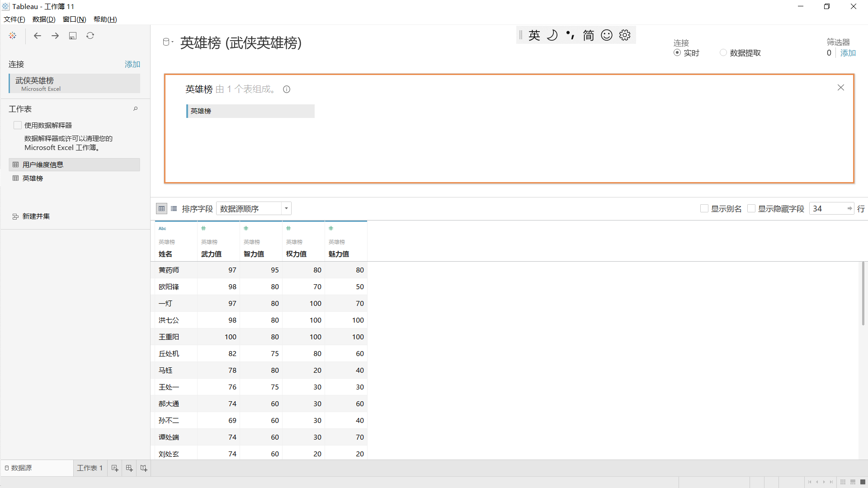The width and height of the screenshot is (868, 488).
Task: Open the 帮助(H) menu
Action: pyautogui.click(x=105, y=19)
